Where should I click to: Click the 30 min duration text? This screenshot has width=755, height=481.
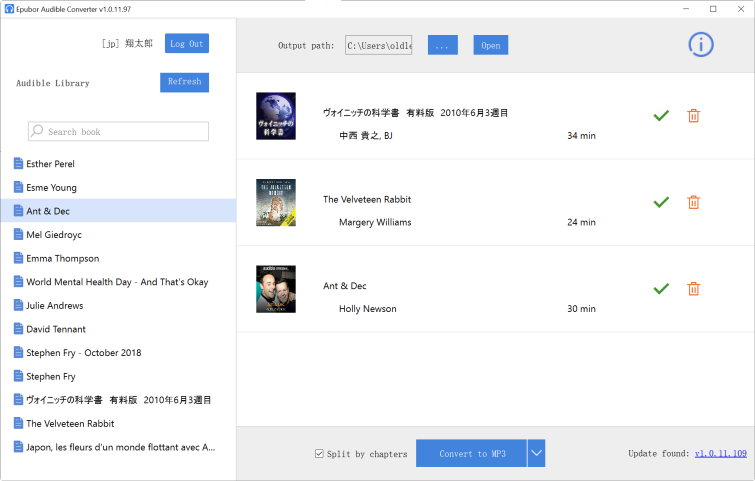pos(581,309)
